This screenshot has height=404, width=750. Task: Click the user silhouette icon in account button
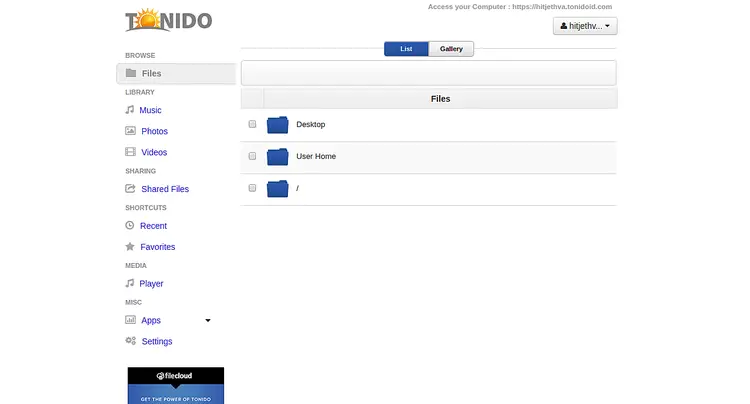tap(563, 26)
